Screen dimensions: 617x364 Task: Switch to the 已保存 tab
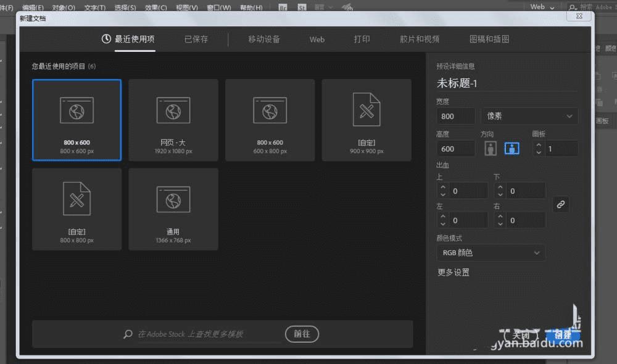click(x=196, y=39)
